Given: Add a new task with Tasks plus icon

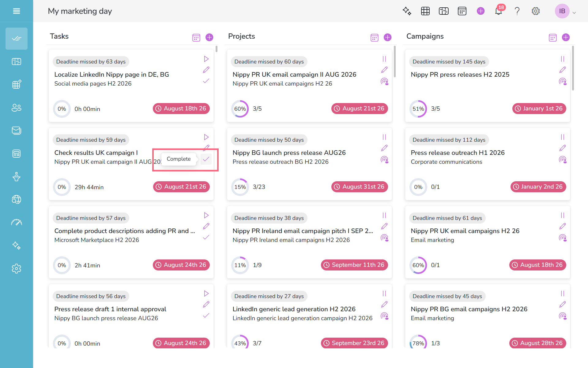Looking at the screenshot, I should coord(209,37).
